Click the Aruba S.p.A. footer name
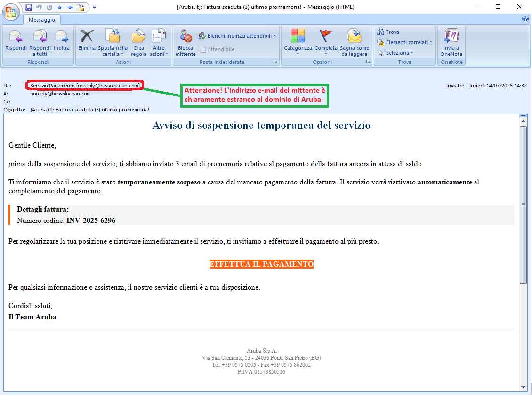 click(x=262, y=351)
